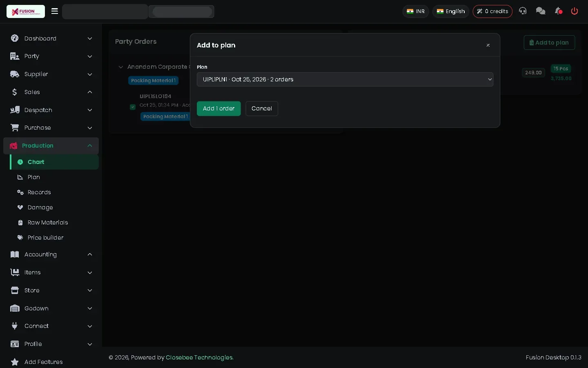This screenshot has height=368, width=588.
Task: Collapse the Sales menu
Action: [51, 92]
